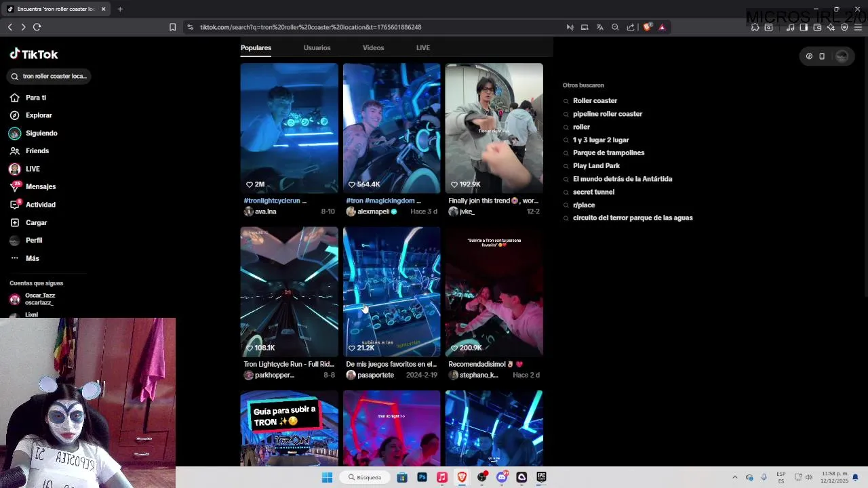Click the zoom out magnifier icon in address bar

click(x=615, y=27)
